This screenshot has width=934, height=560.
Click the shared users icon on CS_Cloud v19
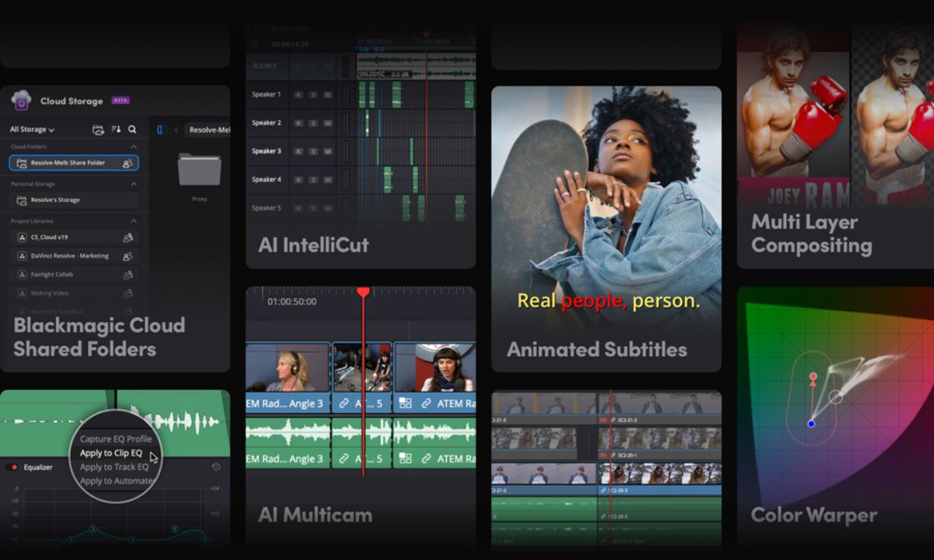point(128,237)
